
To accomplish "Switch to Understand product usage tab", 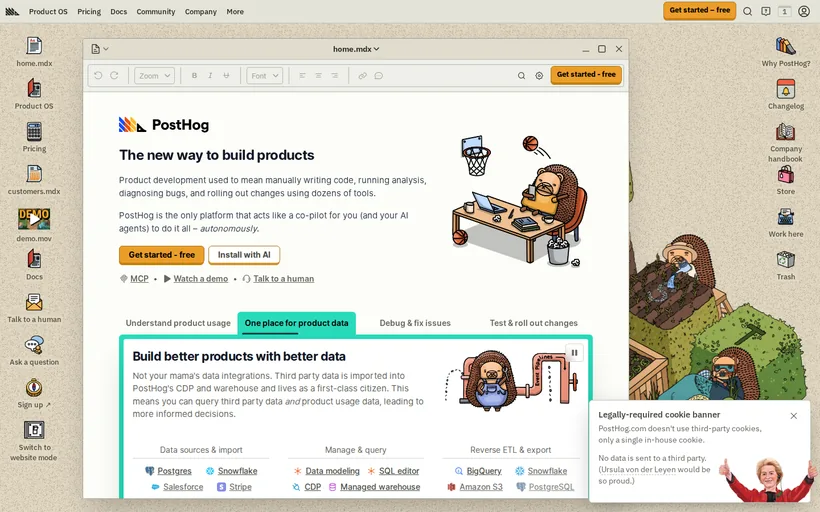I will pos(178,323).
